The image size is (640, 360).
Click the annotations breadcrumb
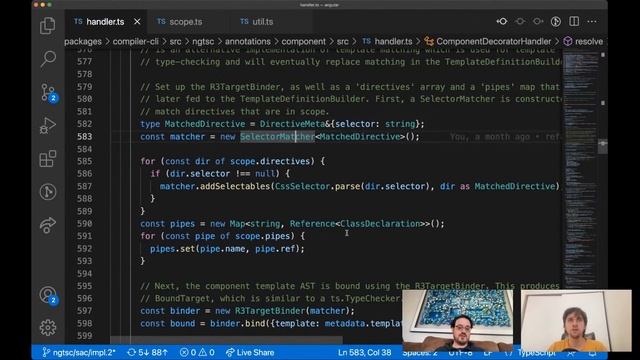coord(248,41)
